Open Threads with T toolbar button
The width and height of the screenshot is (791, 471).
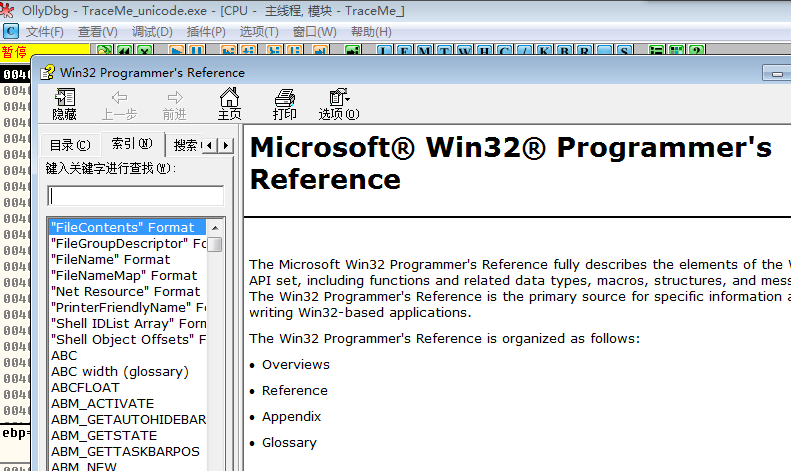444,50
